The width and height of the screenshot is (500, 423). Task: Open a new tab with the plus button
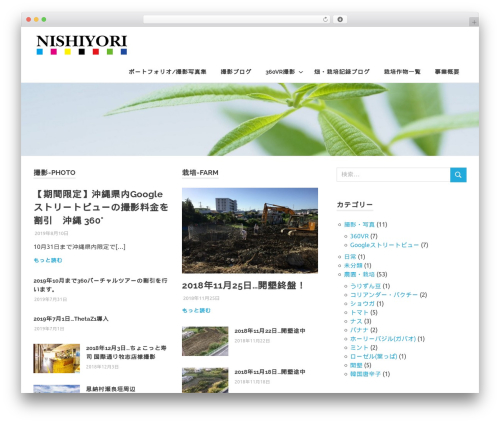pyautogui.click(x=474, y=22)
